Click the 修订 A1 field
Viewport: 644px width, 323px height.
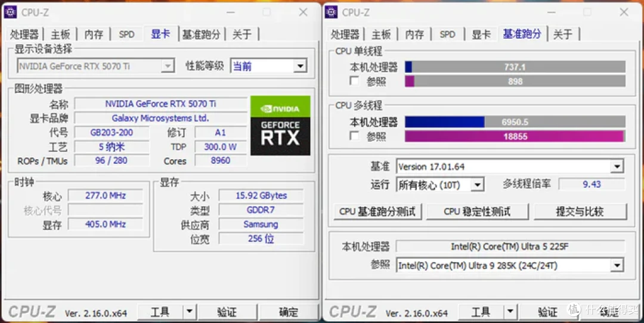(221, 132)
